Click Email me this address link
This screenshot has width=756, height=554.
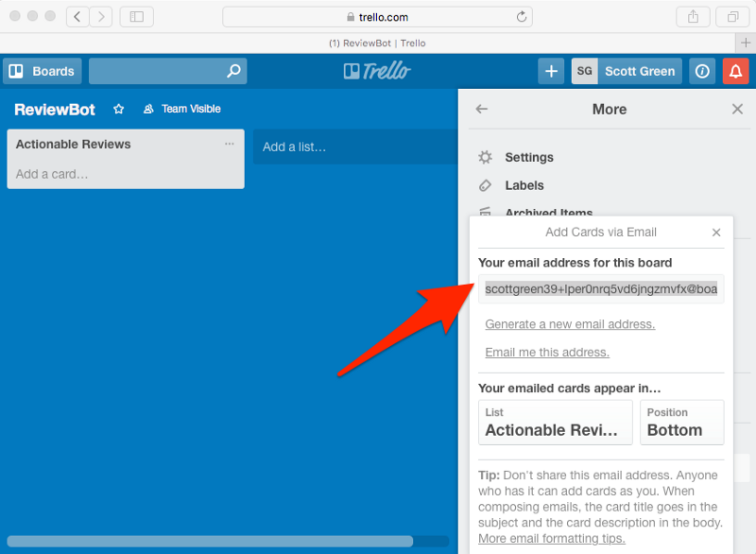pyautogui.click(x=547, y=353)
